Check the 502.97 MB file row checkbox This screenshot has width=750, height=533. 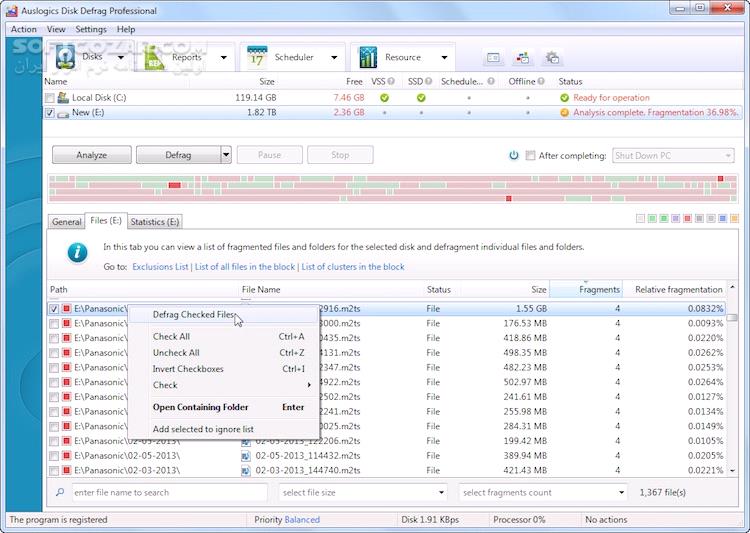point(54,382)
